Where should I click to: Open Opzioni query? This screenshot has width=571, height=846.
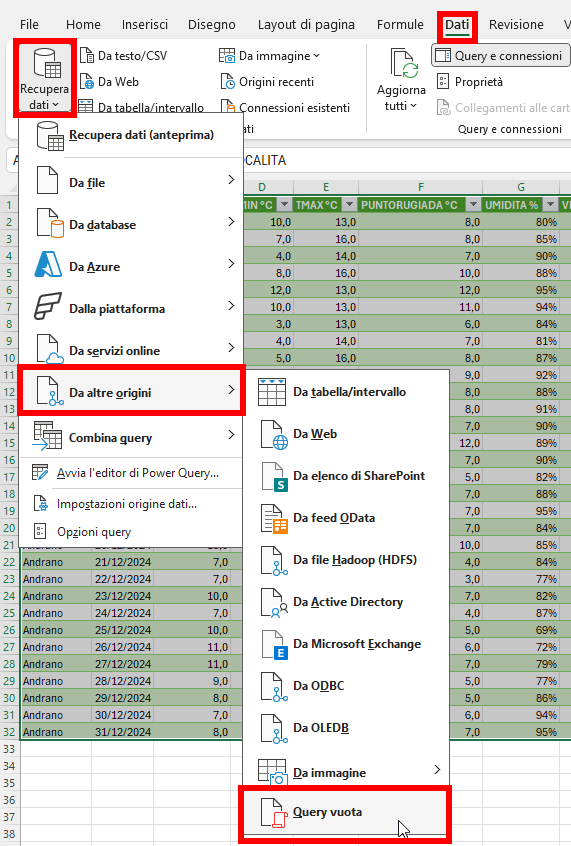coord(131,532)
